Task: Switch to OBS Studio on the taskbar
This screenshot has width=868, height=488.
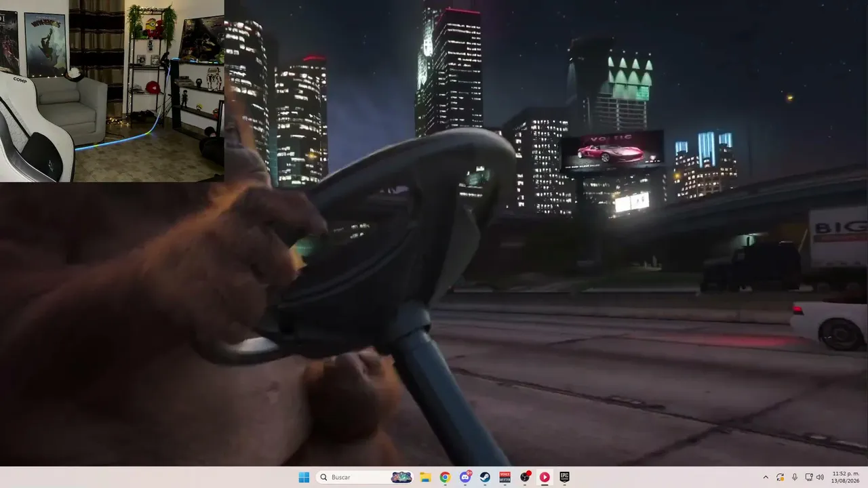Action: [x=525, y=477]
